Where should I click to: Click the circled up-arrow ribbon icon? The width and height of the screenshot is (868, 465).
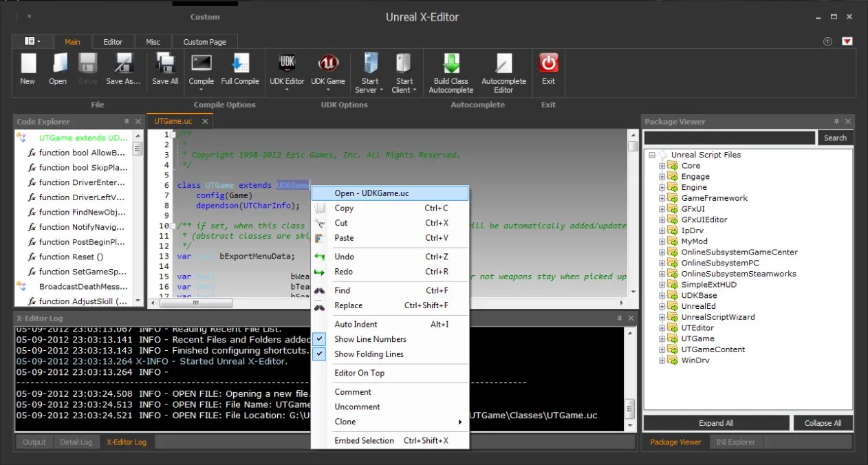click(x=827, y=41)
